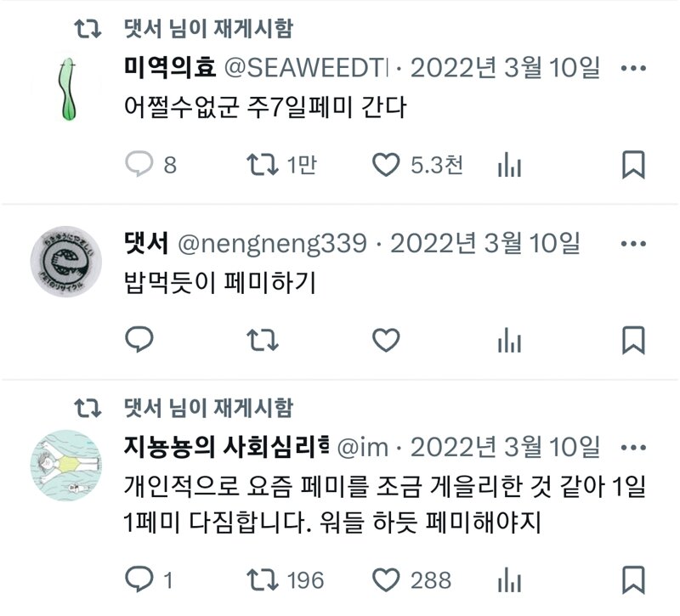This screenshot has width=680, height=616.
Task: Open 지농농의 사회심리 floating figure avatar
Action: coord(66,466)
